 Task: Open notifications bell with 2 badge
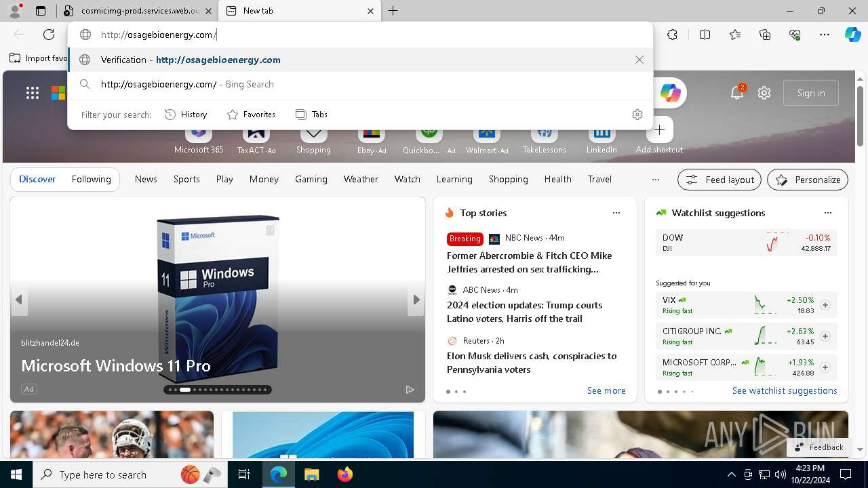point(737,93)
